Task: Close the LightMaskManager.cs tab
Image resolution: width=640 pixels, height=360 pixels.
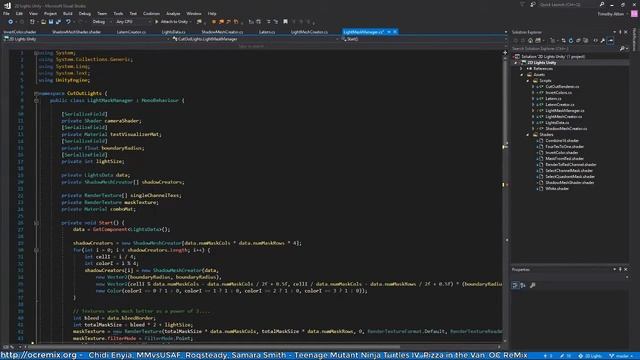Action: point(395,32)
